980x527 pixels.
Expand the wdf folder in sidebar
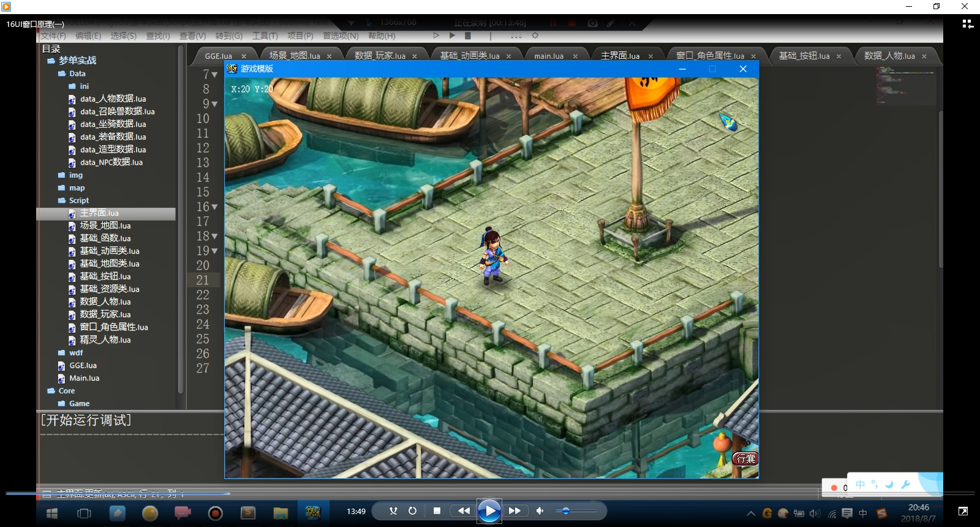click(76, 353)
